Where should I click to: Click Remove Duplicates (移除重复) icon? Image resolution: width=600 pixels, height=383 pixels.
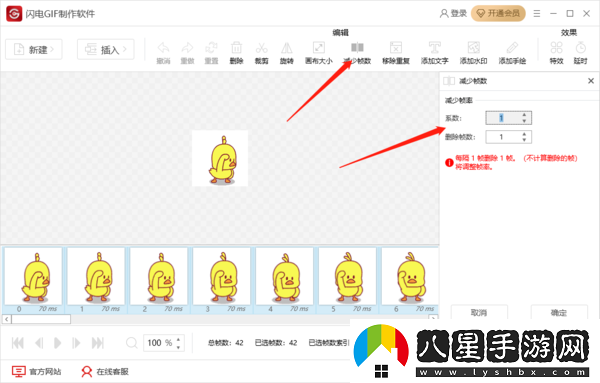tap(396, 52)
